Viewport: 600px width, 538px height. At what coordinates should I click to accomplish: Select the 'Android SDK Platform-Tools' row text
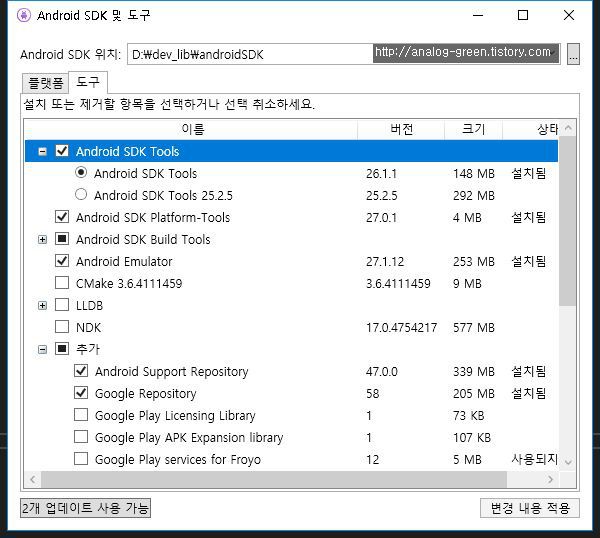point(153,217)
